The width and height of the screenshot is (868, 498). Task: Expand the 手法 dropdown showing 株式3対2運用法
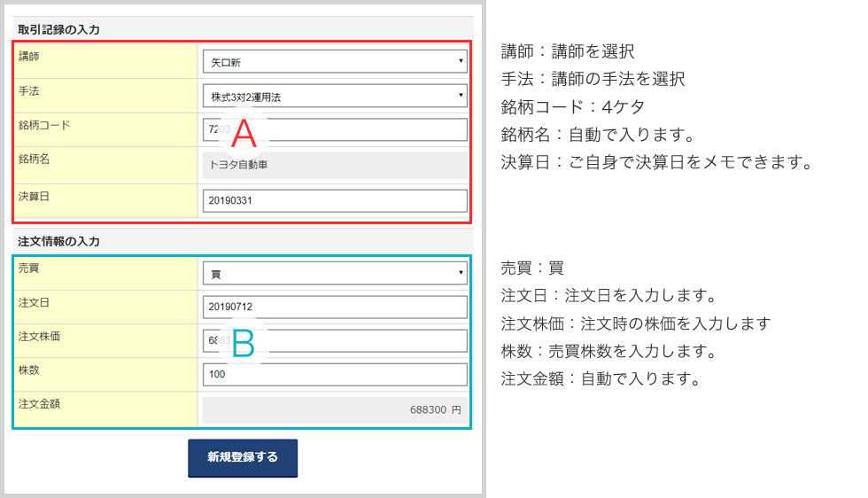point(334,96)
